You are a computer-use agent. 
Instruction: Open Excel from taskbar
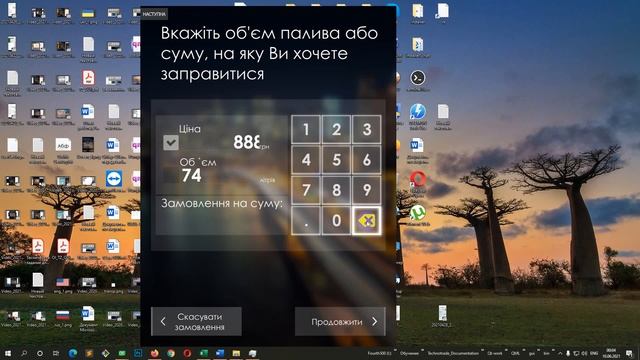pyautogui.click(x=203, y=353)
